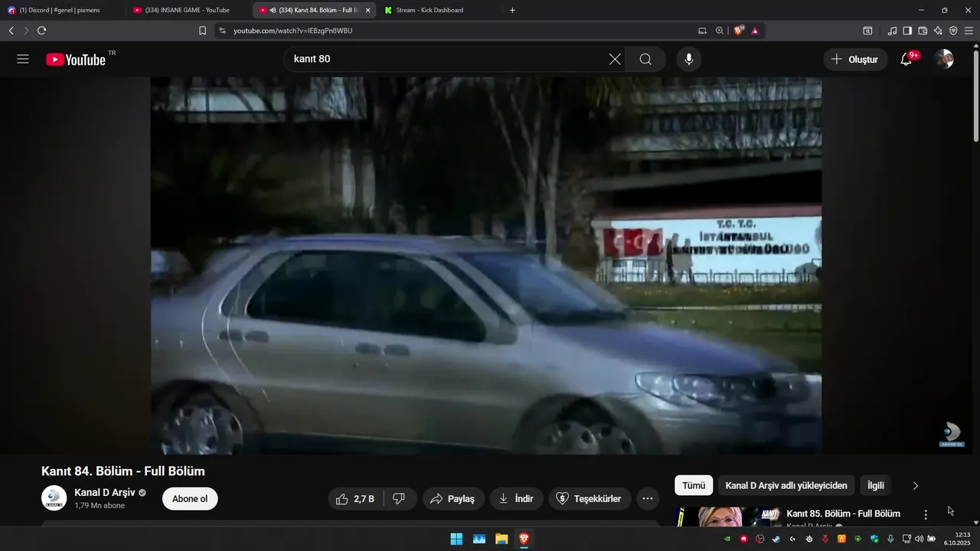Screen dimensions: 980x551
Task: Open more actions ellipsis under video
Action: pos(648,499)
